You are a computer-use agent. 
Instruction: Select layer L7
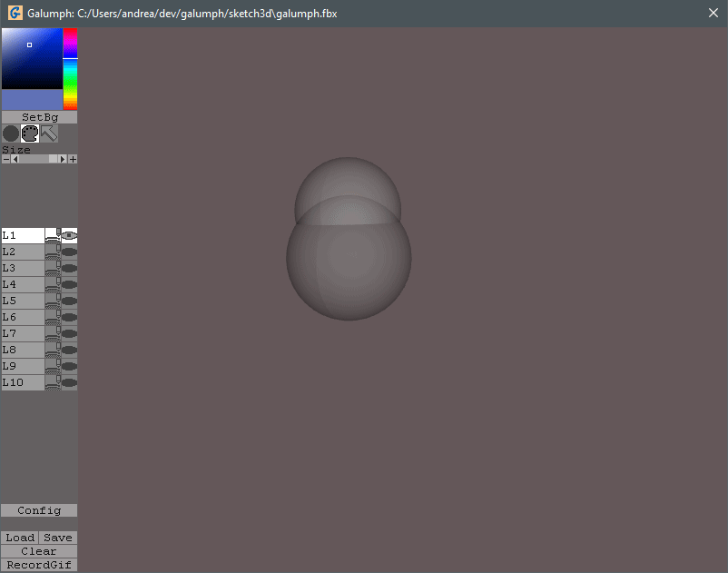pyautogui.click(x=23, y=333)
